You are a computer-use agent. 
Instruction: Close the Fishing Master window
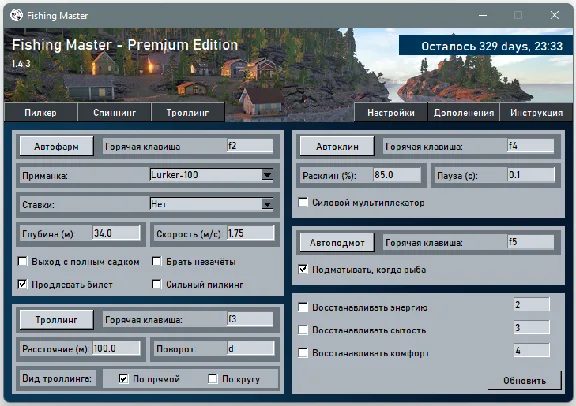[555, 15]
